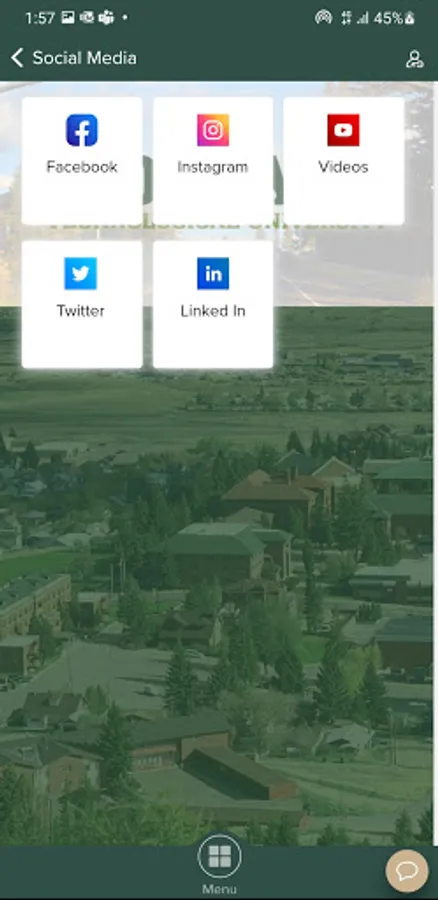438x900 pixels.
Task: Tap the Facebook logo icon
Action: [82, 130]
